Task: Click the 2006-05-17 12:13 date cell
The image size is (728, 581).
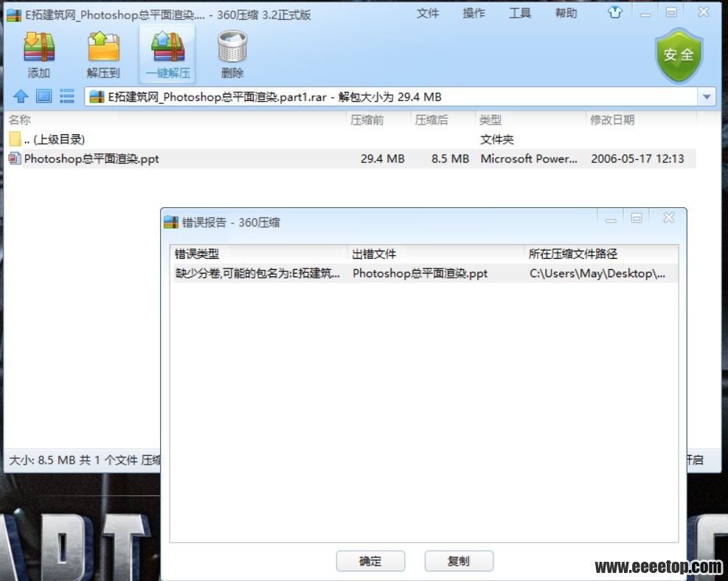Action: [637, 159]
